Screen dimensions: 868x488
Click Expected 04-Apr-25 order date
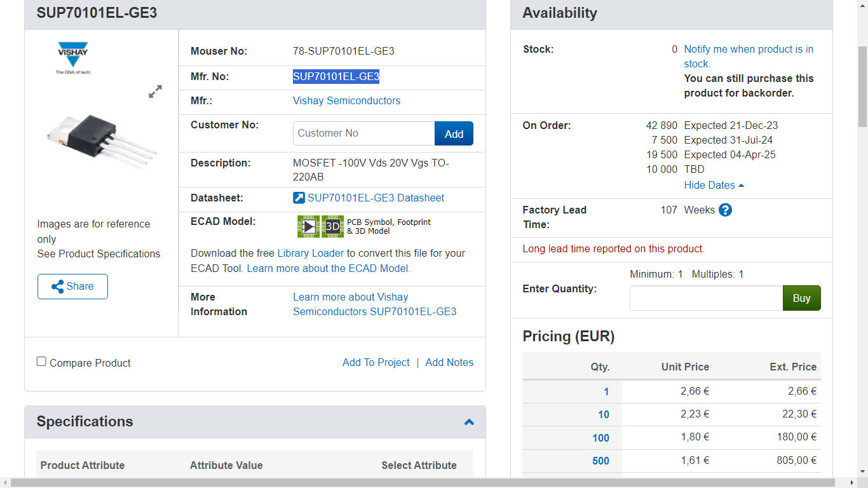point(730,154)
